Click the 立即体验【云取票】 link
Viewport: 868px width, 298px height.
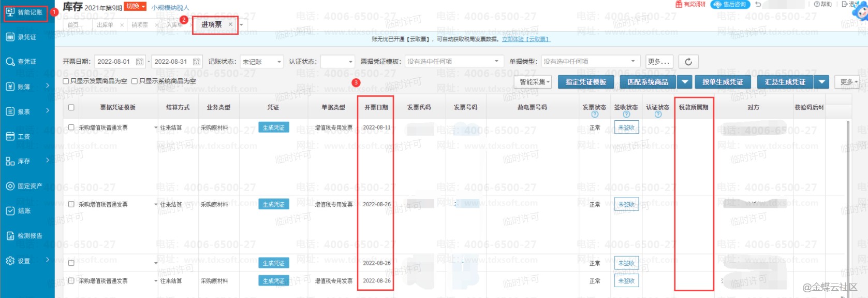[x=525, y=39]
